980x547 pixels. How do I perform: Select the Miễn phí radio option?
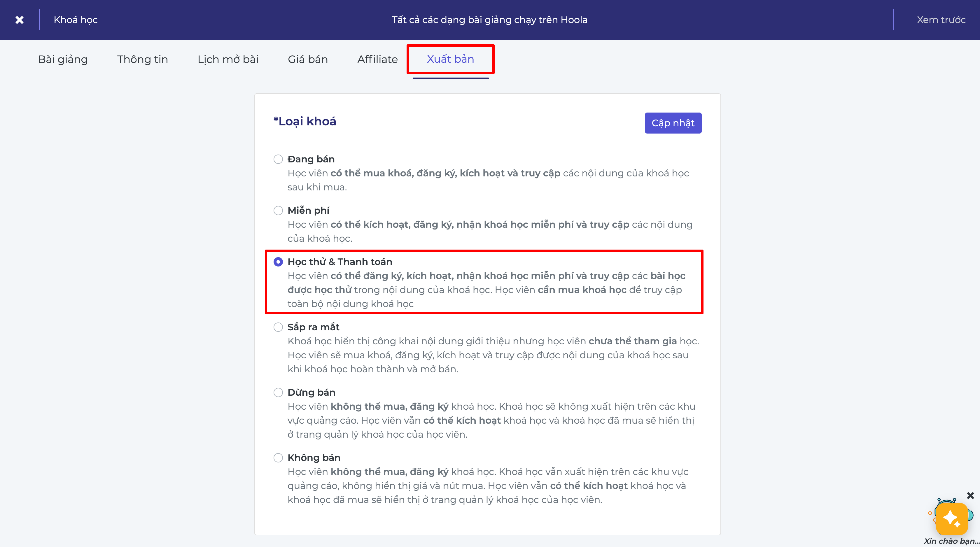278,210
